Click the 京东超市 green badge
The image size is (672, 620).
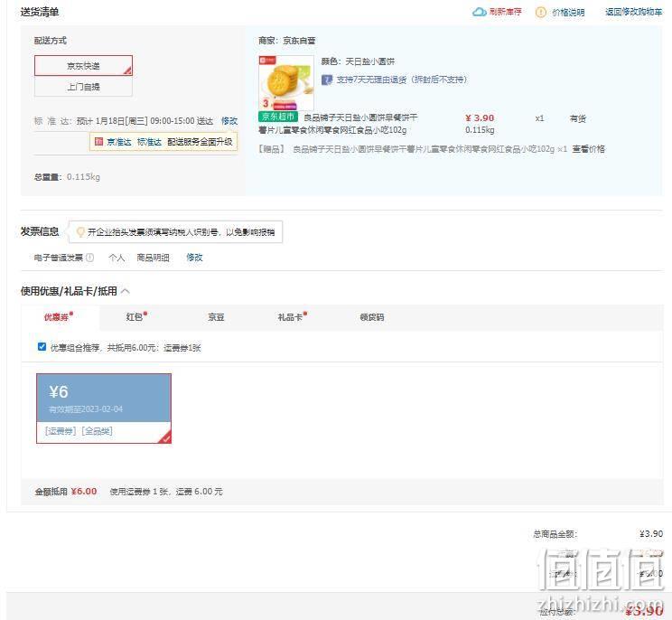pyautogui.click(x=278, y=117)
